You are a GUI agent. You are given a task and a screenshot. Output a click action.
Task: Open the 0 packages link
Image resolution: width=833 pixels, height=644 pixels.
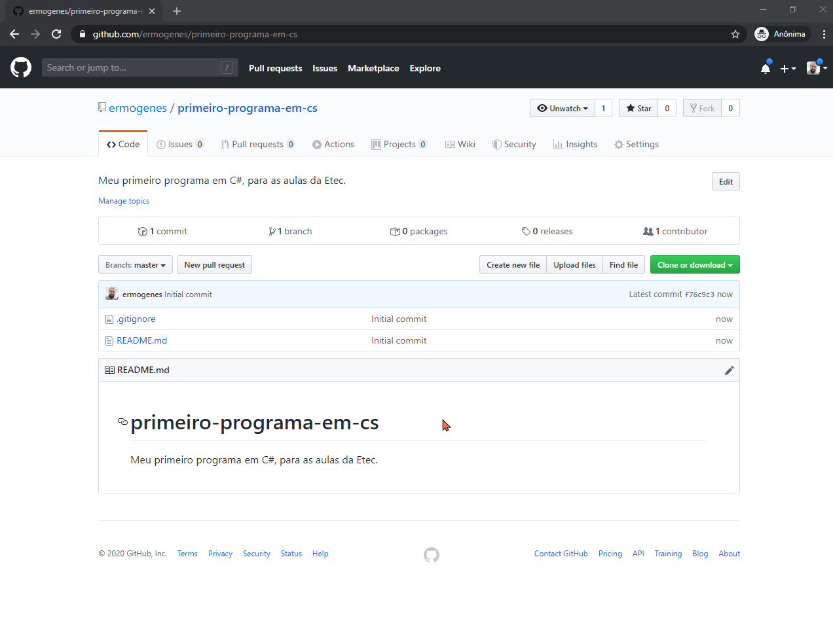(x=418, y=231)
